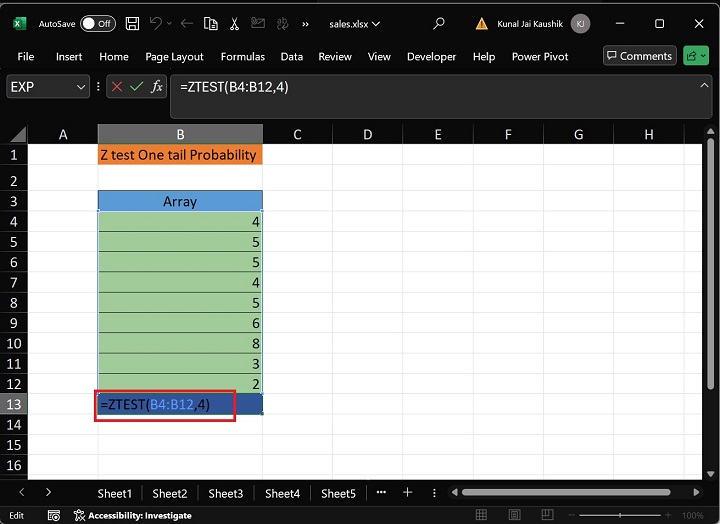The width and height of the screenshot is (720, 524).
Task: Click the back arrow in quick access toolbar
Action: [186, 23]
